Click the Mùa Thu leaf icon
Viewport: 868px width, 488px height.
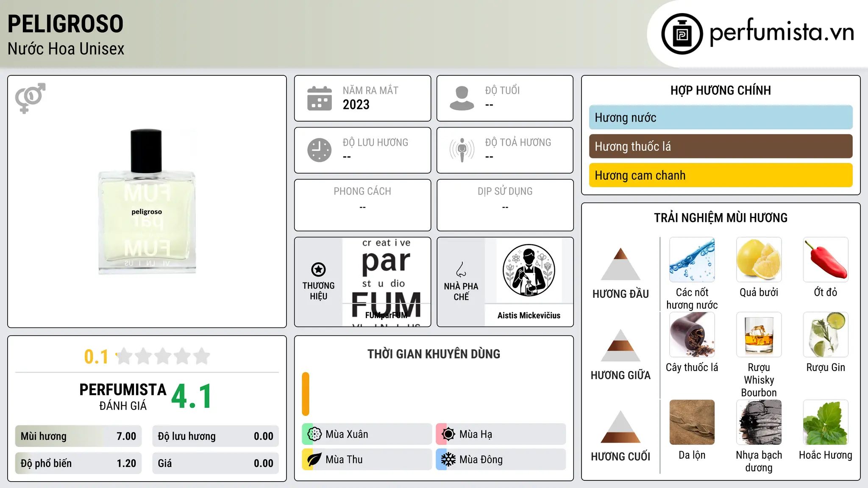pyautogui.click(x=314, y=460)
